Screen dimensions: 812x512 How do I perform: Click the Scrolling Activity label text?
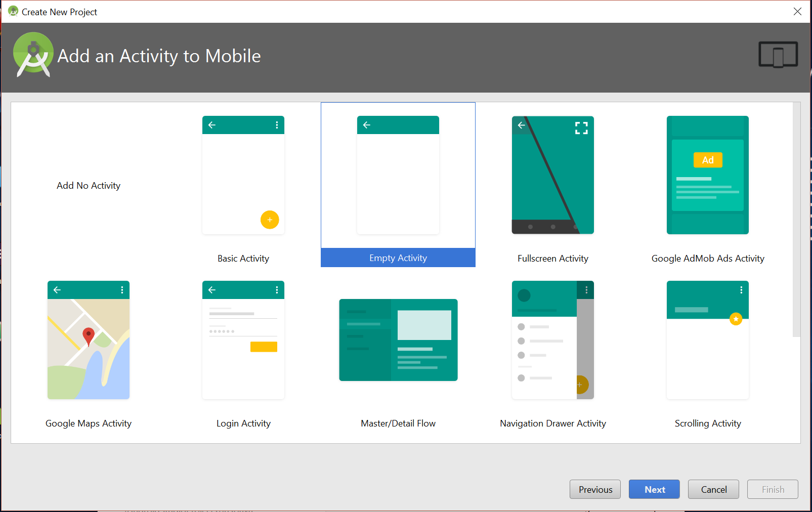point(708,423)
